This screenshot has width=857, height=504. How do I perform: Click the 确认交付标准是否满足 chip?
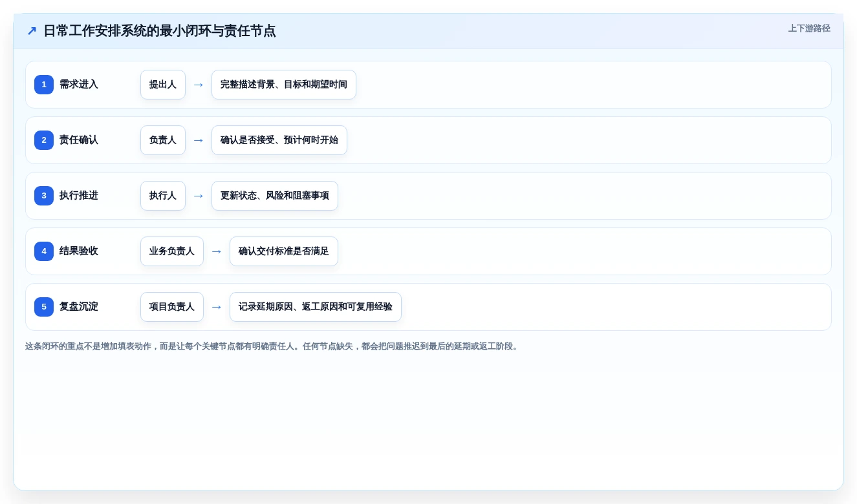[x=284, y=251]
